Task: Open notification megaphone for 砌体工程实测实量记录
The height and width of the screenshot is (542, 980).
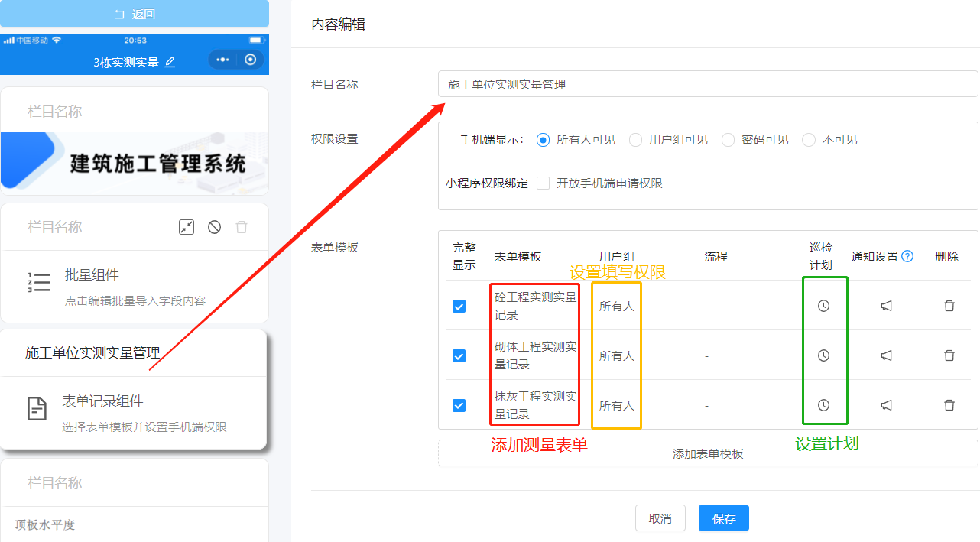Action: tap(886, 355)
